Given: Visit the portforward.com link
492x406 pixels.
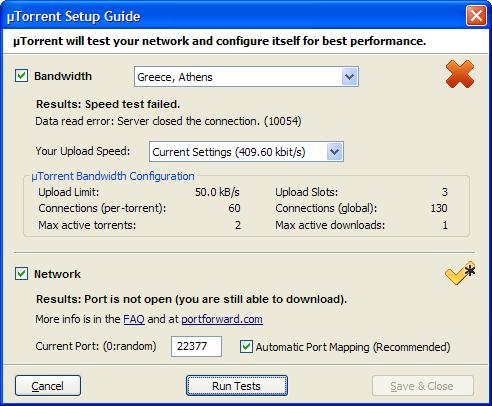Looking at the screenshot, I should point(222,319).
